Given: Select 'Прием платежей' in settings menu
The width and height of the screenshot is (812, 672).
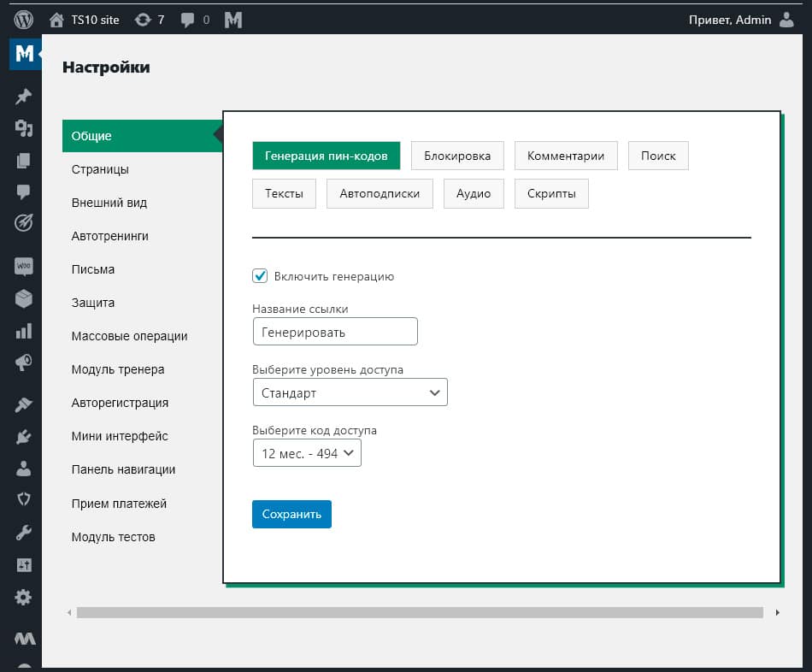Looking at the screenshot, I should pos(119,504).
